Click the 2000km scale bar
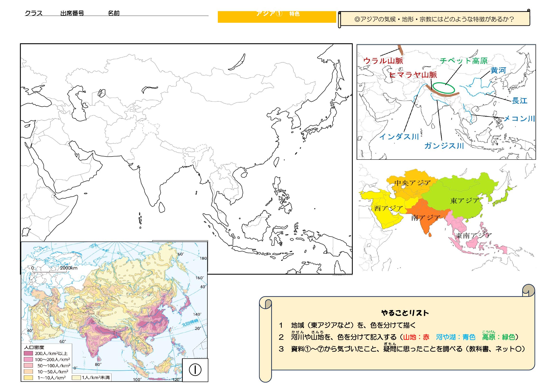Screen dimensions: 555x392 (x=50, y=272)
